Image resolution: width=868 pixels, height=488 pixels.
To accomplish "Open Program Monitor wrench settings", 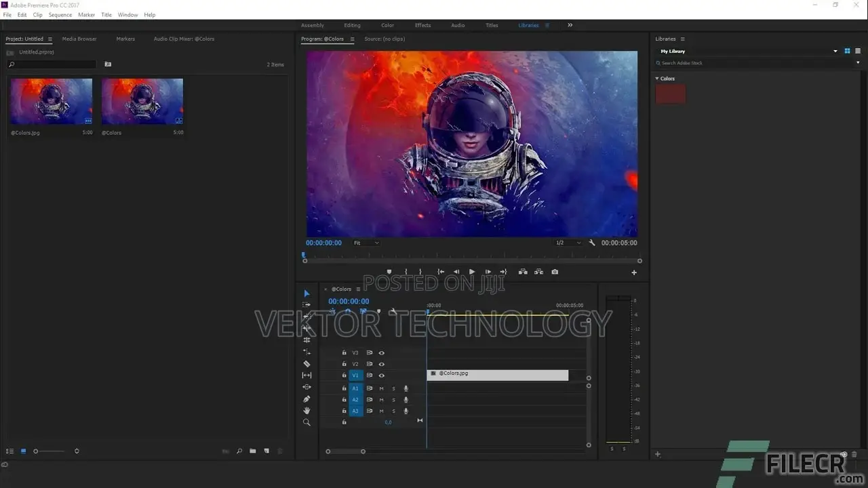I will (592, 243).
